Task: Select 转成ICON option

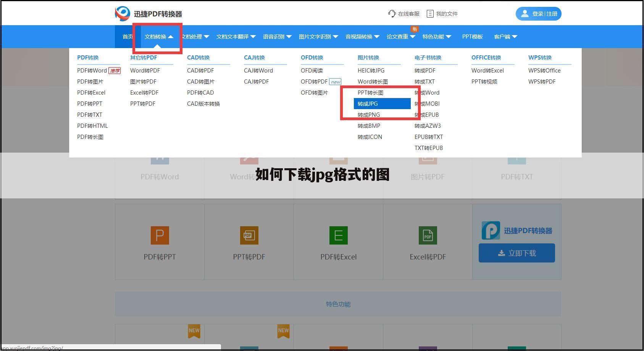Action: click(370, 137)
